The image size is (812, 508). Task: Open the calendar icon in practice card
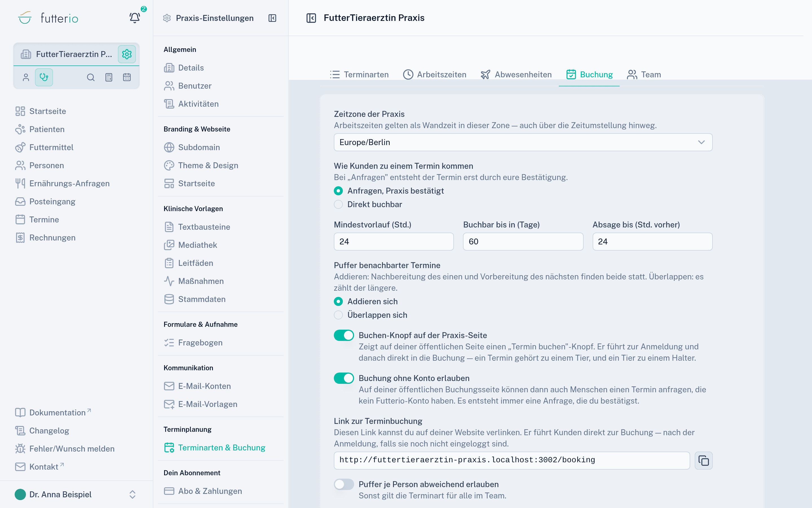pyautogui.click(x=127, y=77)
